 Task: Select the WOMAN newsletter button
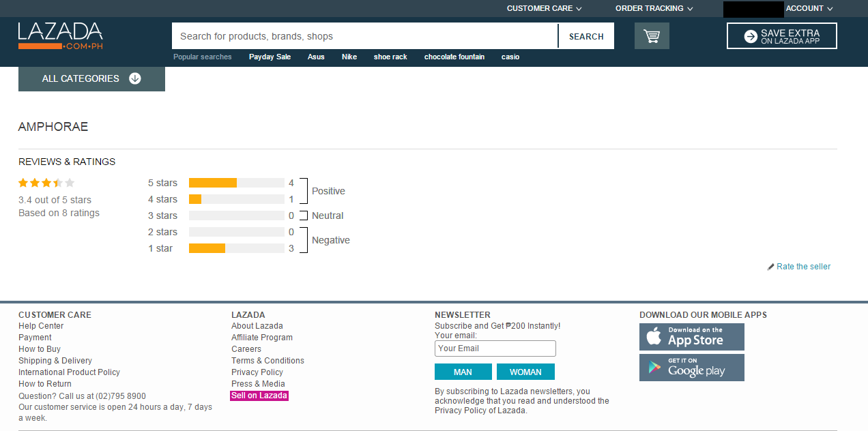click(x=525, y=372)
